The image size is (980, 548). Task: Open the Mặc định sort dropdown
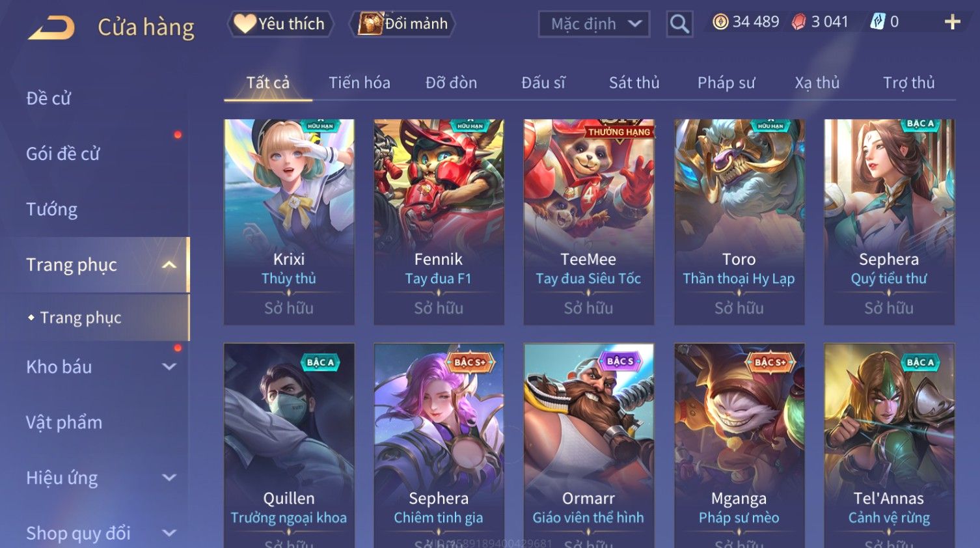pos(594,24)
